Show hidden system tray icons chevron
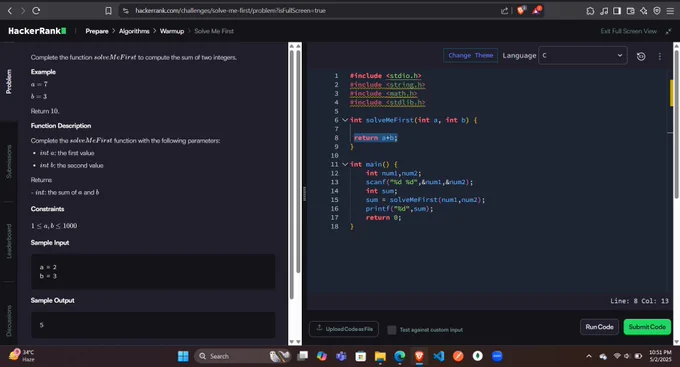 [x=588, y=356]
